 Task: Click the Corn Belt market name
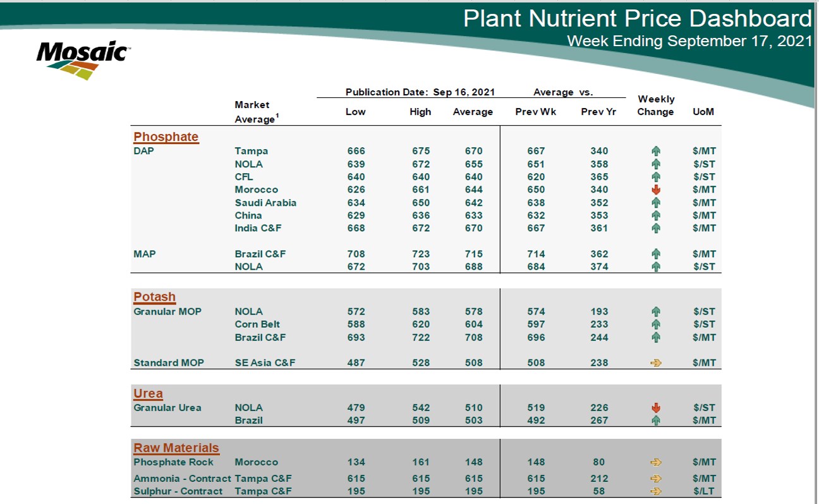(x=258, y=324)
